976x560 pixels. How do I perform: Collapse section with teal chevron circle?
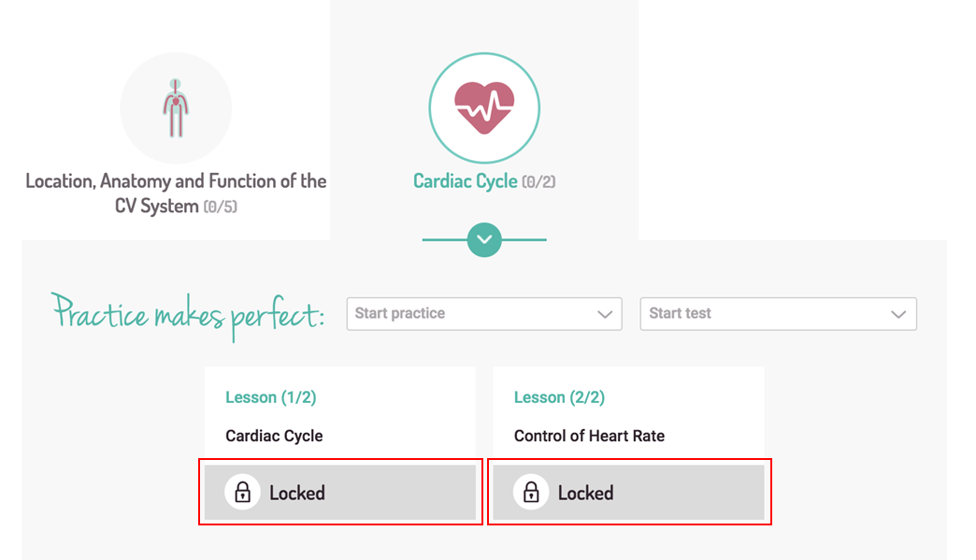click(x=484, y=239)
